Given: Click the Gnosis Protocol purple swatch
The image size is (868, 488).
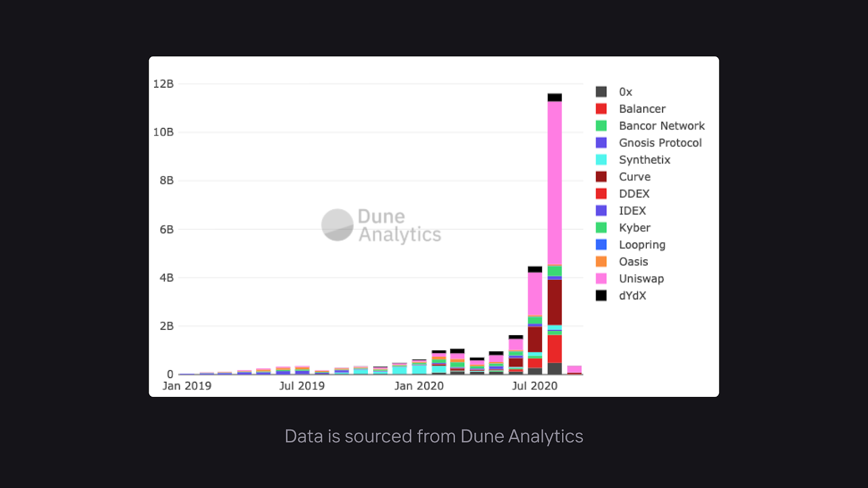Looking at the screenshot, I should (601, 143).
